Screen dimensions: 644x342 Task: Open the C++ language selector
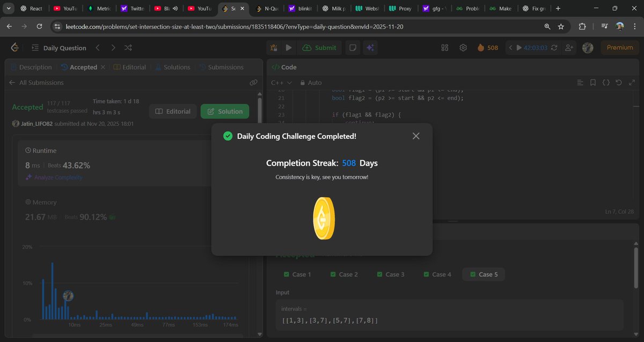[x=280, y=83]
